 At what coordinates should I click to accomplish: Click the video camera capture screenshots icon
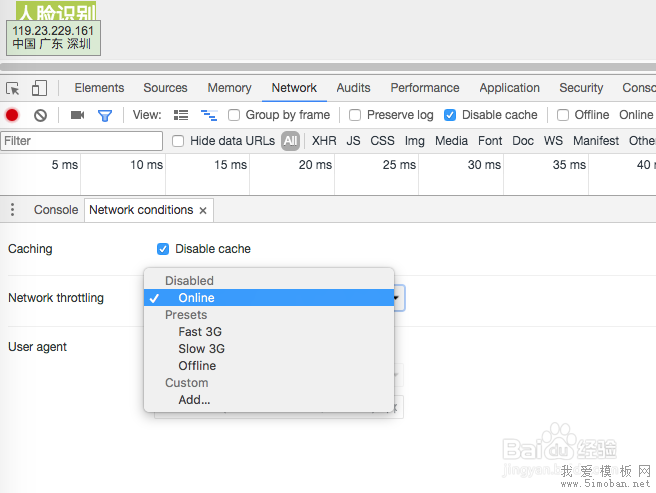(x=77, y=115)
